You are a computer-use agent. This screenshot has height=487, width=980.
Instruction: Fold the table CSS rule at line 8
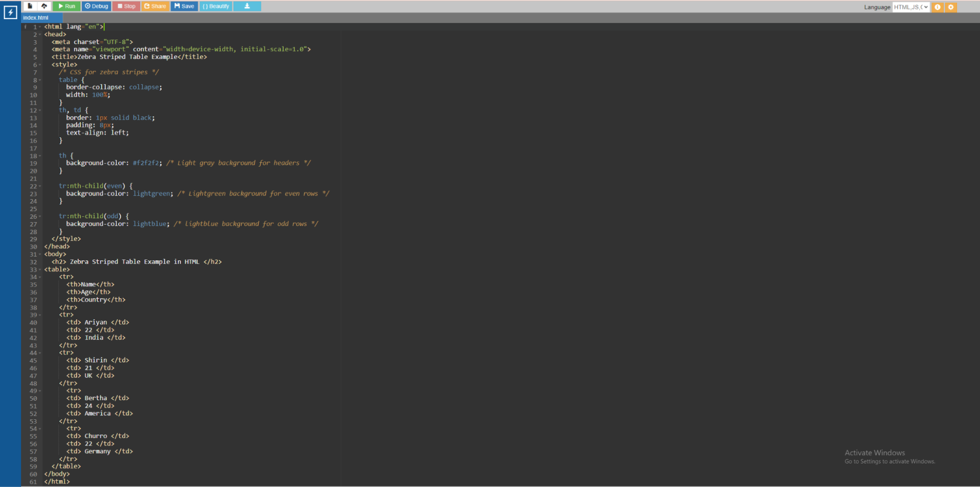pos(40,80)
